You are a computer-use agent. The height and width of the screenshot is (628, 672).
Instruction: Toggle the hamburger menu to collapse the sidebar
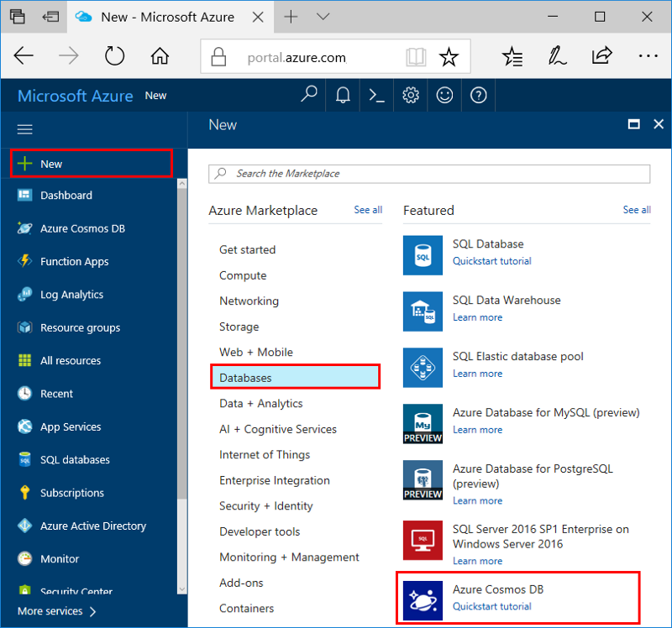tap(24, 129)
